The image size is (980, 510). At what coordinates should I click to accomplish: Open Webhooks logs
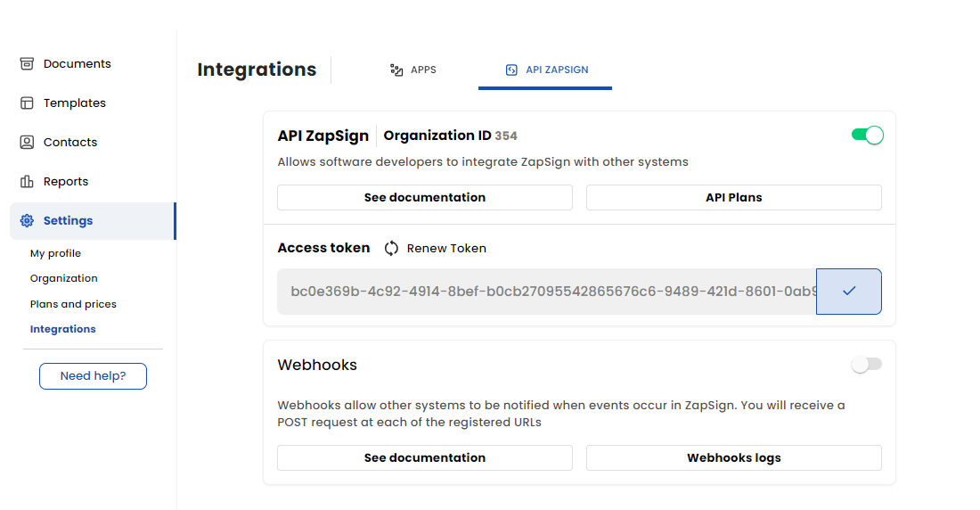pyautogui.click(x=733, y=458)
